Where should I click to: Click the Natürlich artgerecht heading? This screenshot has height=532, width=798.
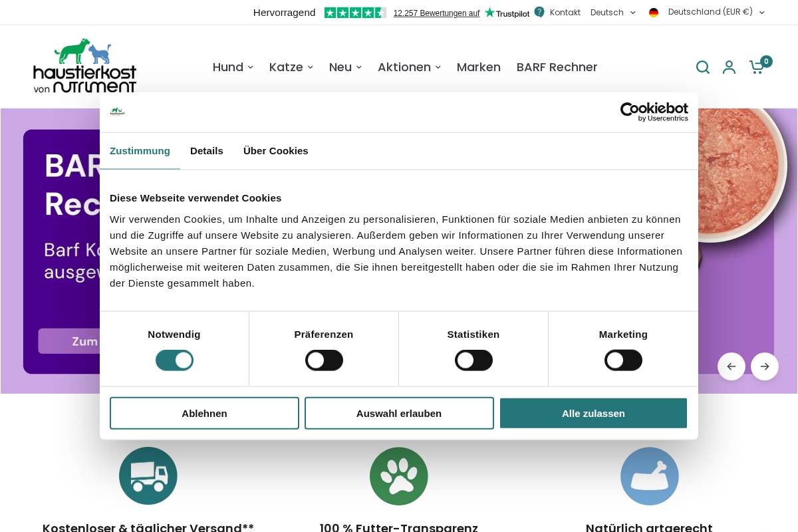point(649,528)
